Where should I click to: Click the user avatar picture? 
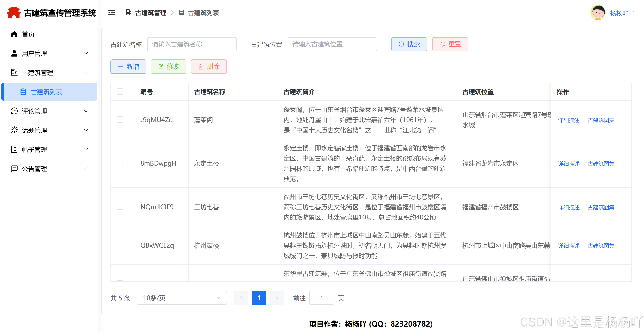coord(597,13)
